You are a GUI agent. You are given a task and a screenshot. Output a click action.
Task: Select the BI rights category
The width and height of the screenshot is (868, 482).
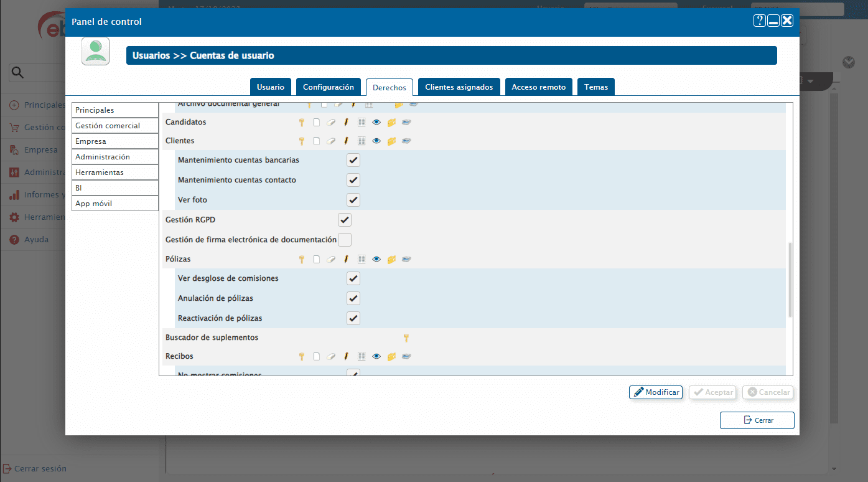115,188
